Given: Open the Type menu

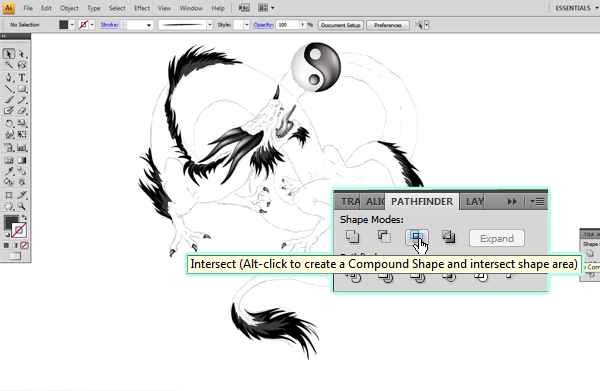Looking at the screenshot, I should [x=93, y=8].
